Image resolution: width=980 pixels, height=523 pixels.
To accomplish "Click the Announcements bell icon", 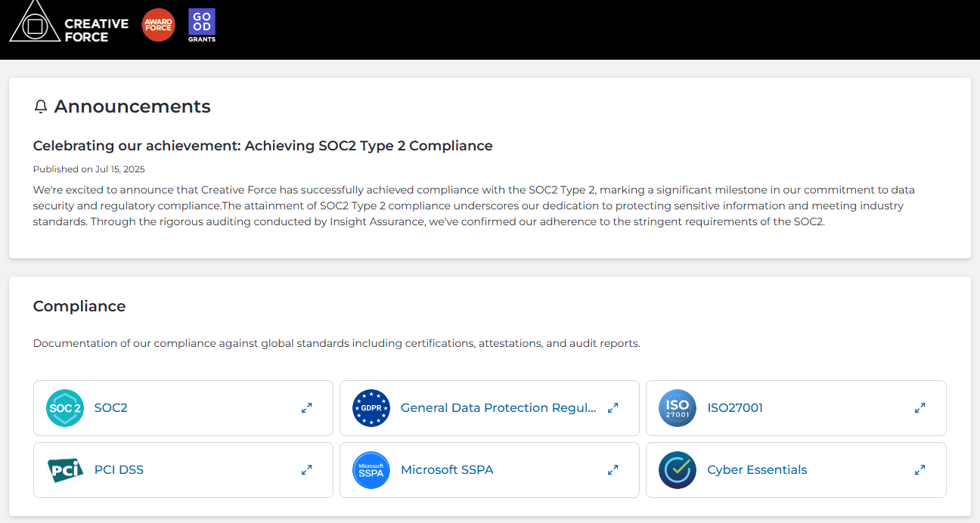I will tap(41, 107).
